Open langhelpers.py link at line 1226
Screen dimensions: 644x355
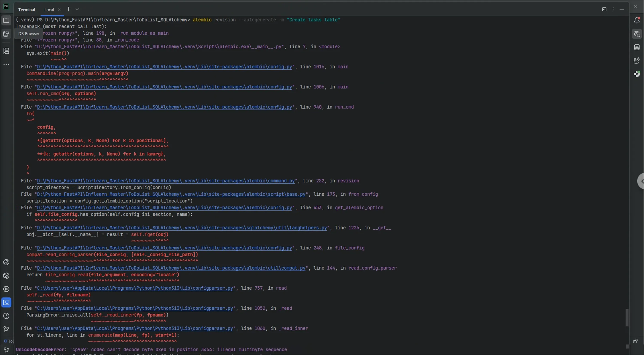tap(182, 228)
